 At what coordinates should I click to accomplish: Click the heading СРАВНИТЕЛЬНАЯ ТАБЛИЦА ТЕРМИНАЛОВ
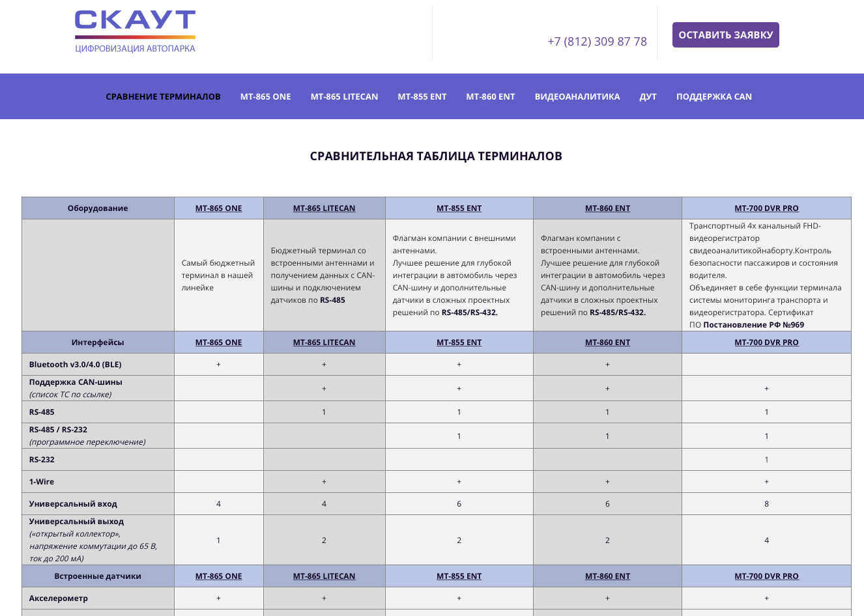(436, 156)
